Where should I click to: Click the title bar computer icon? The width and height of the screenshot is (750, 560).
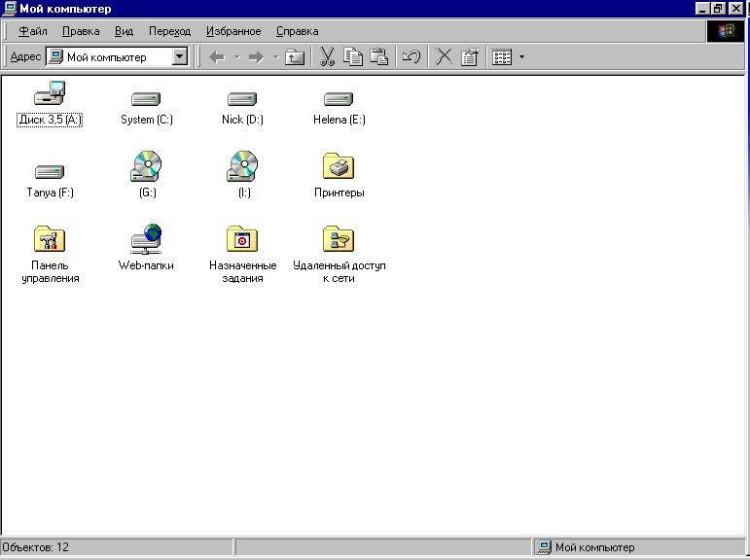(9, 8)
